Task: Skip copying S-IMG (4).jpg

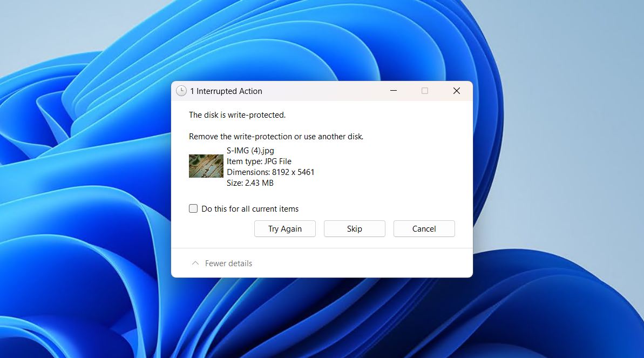Action: [x=354, y=228]
